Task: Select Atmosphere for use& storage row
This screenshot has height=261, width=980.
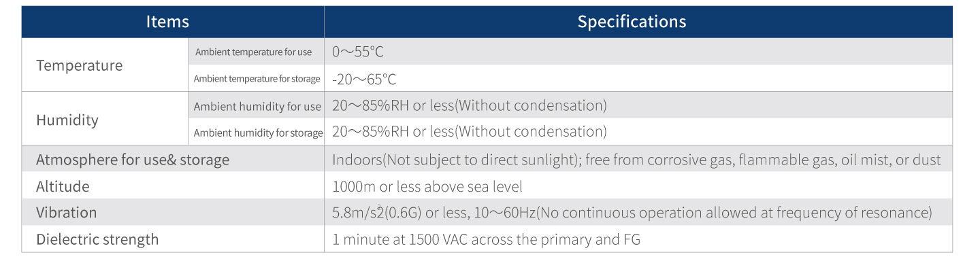Action: 133,160
